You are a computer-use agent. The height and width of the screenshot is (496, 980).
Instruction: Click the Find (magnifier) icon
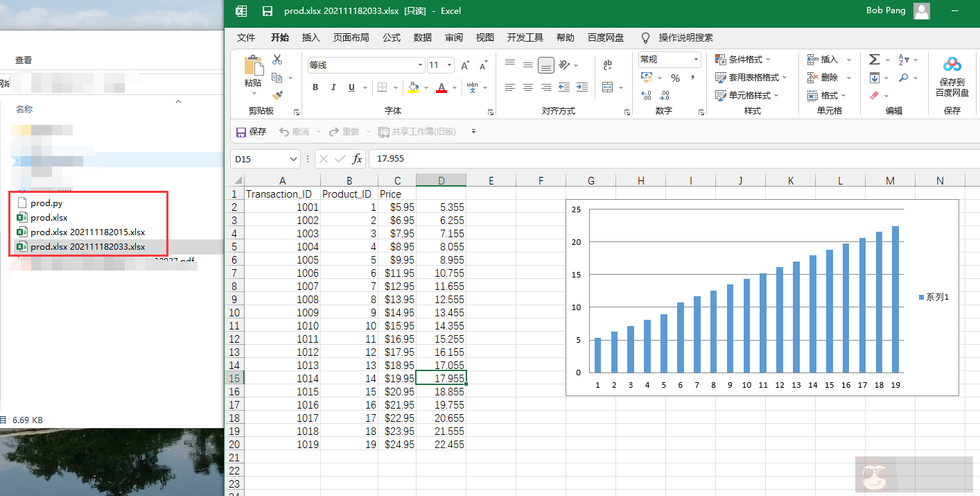click(x=903, y=78)
